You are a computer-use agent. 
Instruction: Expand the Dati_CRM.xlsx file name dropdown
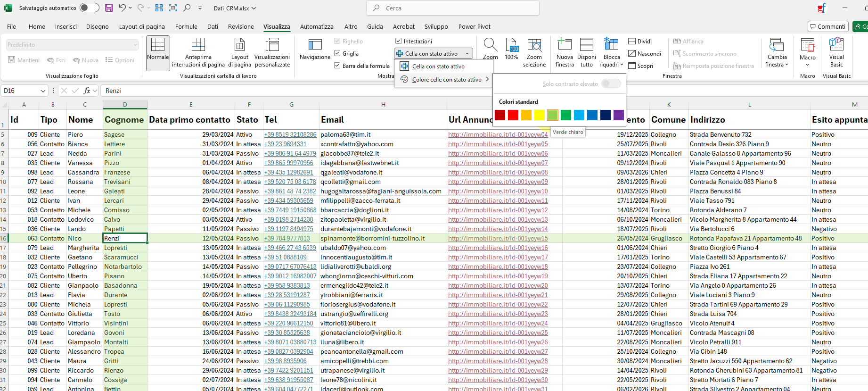coord(254,8)
